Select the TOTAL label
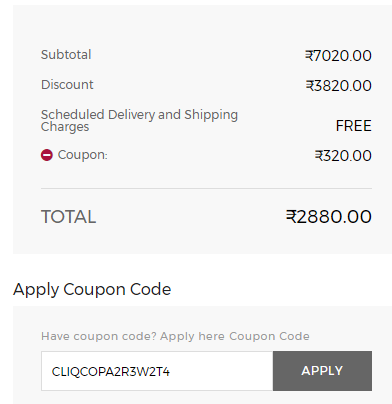 69,217
